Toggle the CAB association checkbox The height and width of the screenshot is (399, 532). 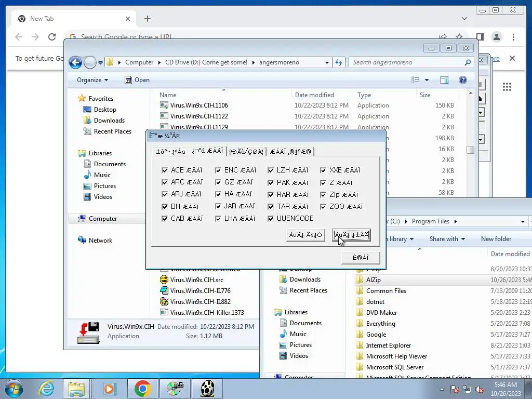[165, 219]
